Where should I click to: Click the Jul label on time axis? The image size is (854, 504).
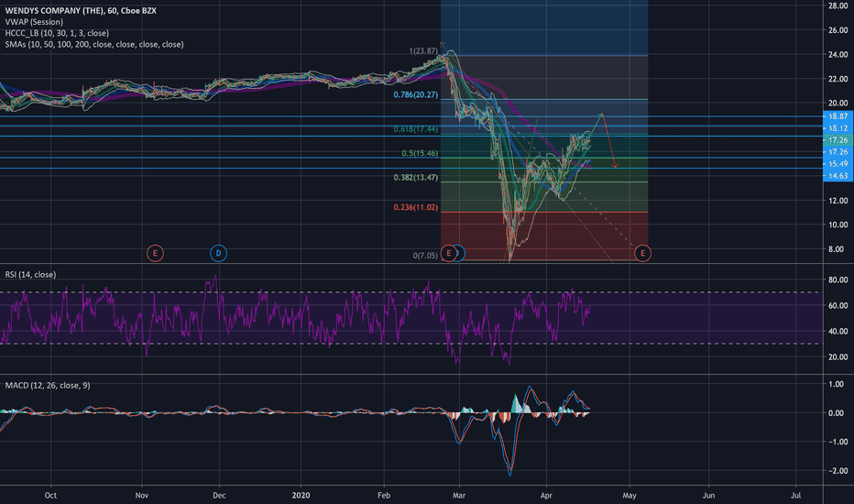pos(795,495)
